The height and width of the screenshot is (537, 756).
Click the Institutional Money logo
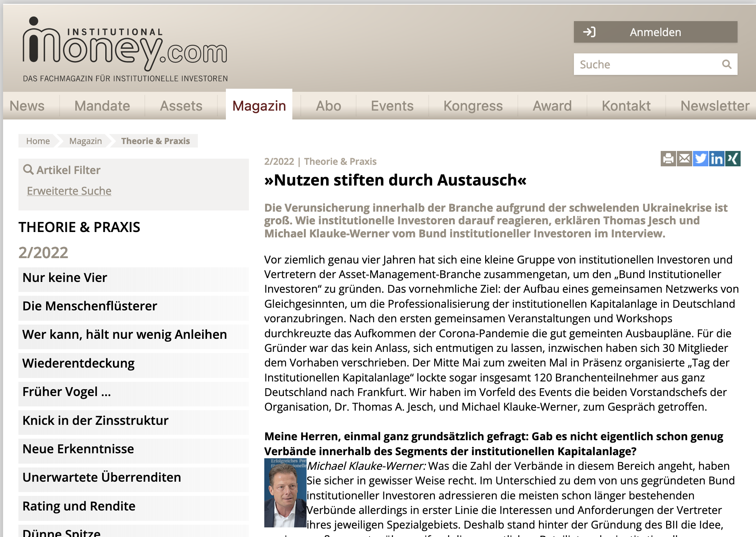pos(125,49)
